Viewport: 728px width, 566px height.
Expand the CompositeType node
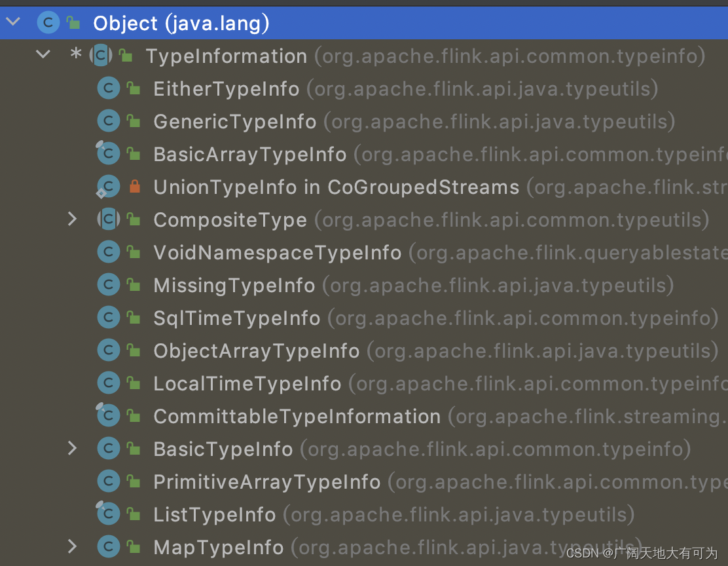(x=72, y=219)
